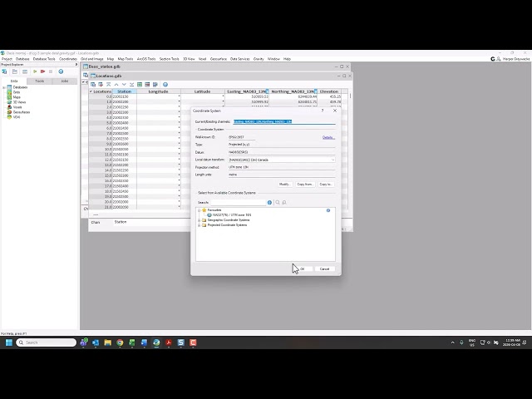Click the grey stop script icon
The width and height of the screenshot is (532, 399).
click(x=51, y=71)
